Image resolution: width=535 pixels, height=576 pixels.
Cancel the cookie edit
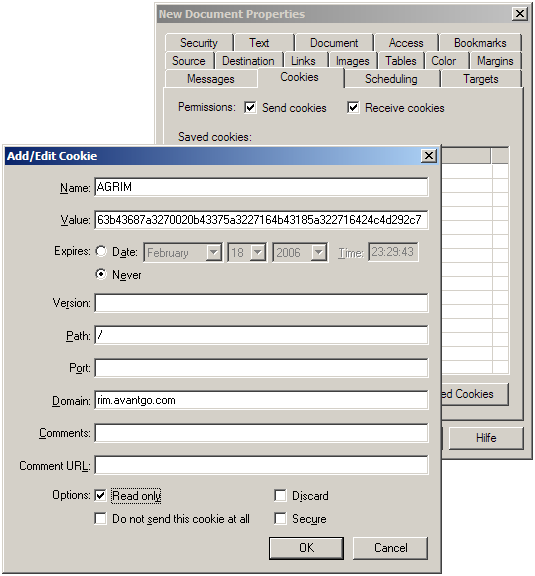click(x=390, y=548)
